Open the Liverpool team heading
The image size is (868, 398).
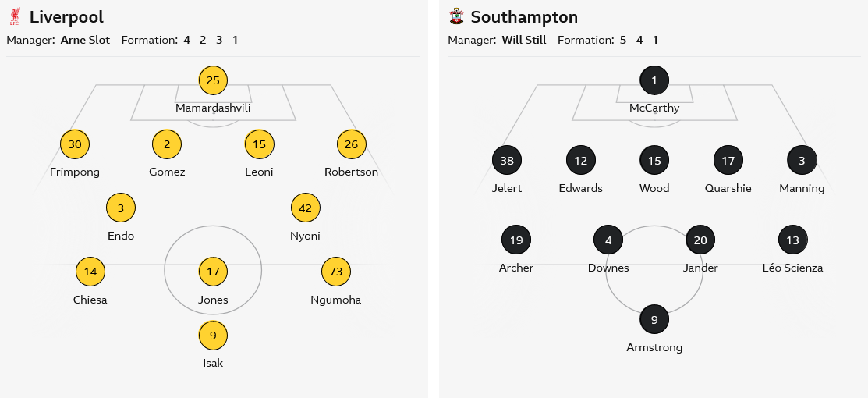click(x=66, y=17)
